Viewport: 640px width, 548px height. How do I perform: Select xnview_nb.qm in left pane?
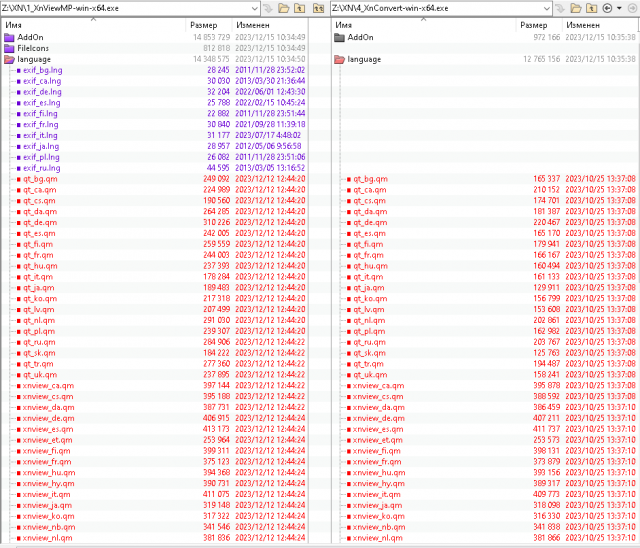[49, 527]
